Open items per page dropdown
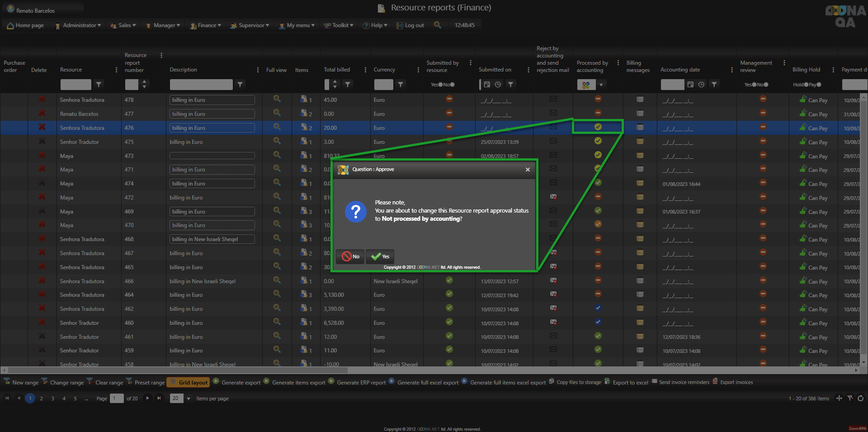 (188, 399)
